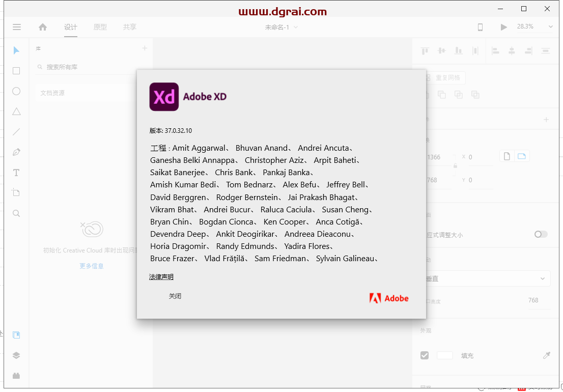Viewport: 563px width, 392px height.
Task: Select the Rectangle tool
Action: click(x=16, y=71)
